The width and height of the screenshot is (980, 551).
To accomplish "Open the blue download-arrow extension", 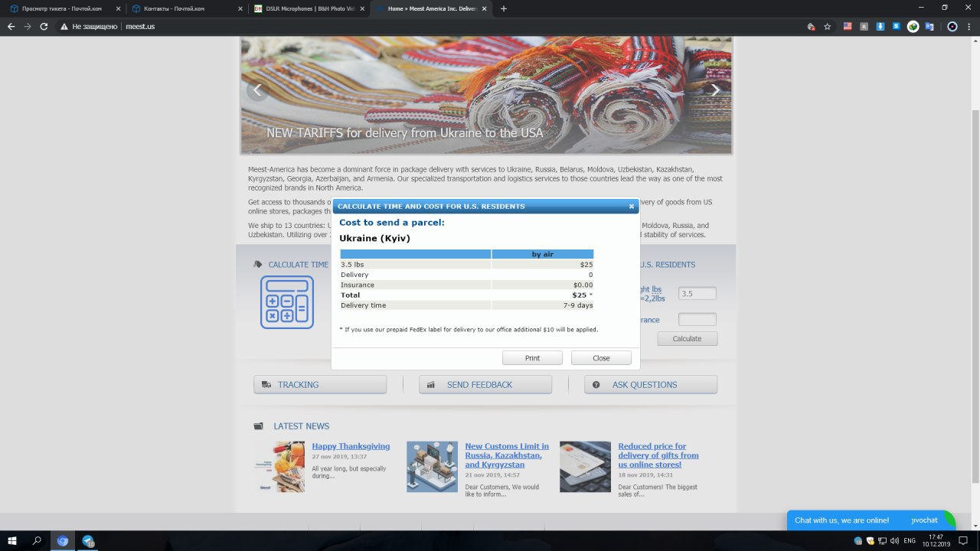I will (880, 26).
